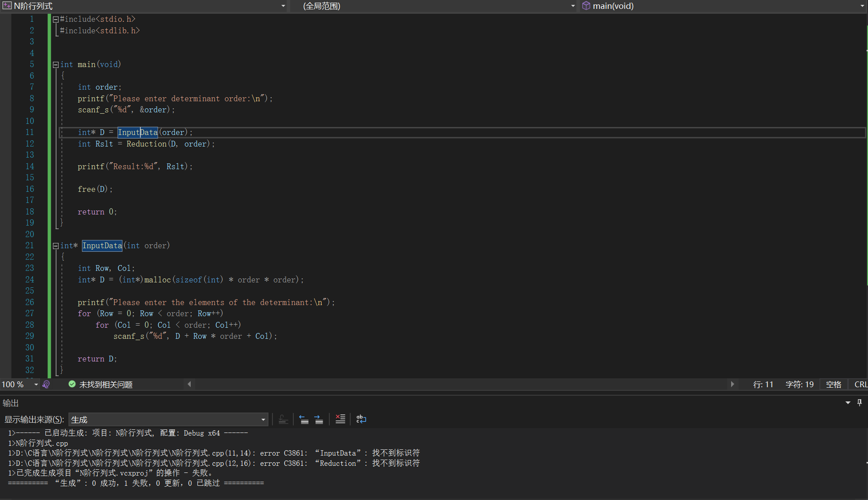The image size is (868, 500).
Task: Click the malloc call on line 24
Action: pos(157,280)
